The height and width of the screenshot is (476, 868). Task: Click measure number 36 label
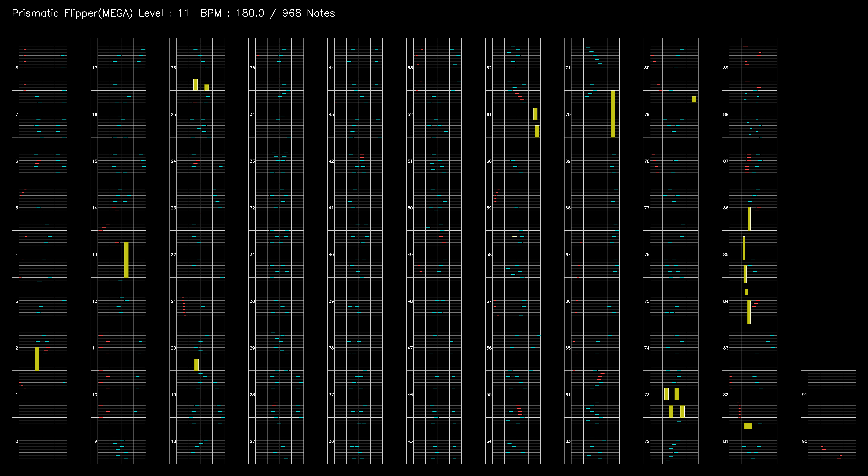(331, 441)
